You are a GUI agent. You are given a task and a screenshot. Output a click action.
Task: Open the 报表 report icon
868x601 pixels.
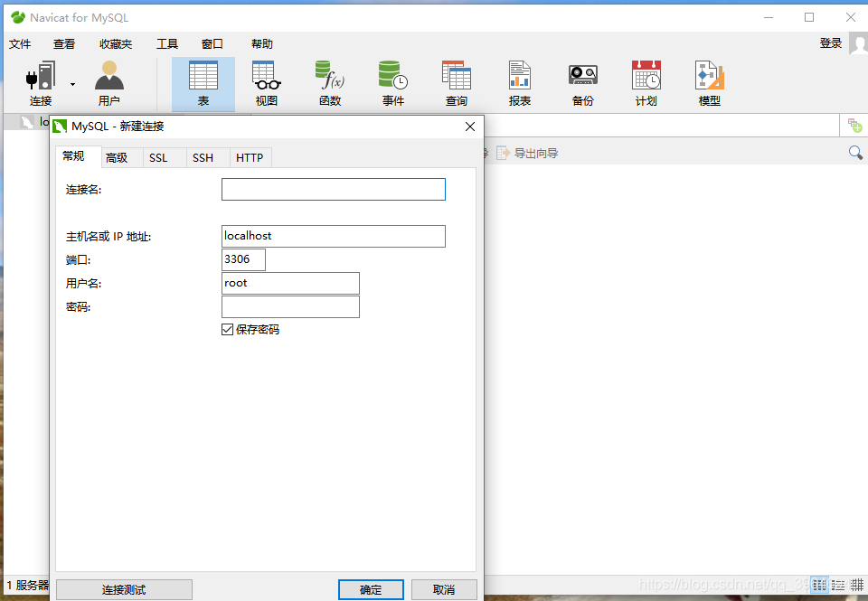tap(519, 83)
